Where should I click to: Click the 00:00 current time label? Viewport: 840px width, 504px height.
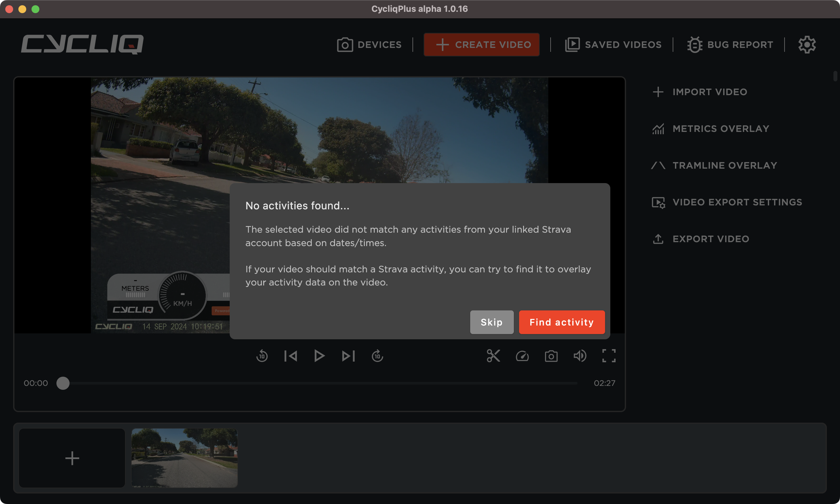click(x=36, y=383)
